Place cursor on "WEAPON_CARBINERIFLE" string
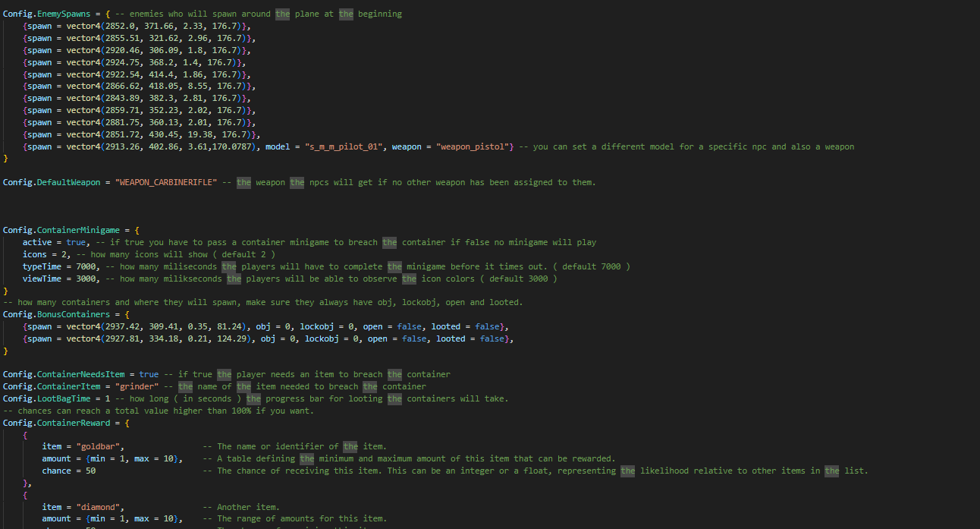 coord(167,182)
